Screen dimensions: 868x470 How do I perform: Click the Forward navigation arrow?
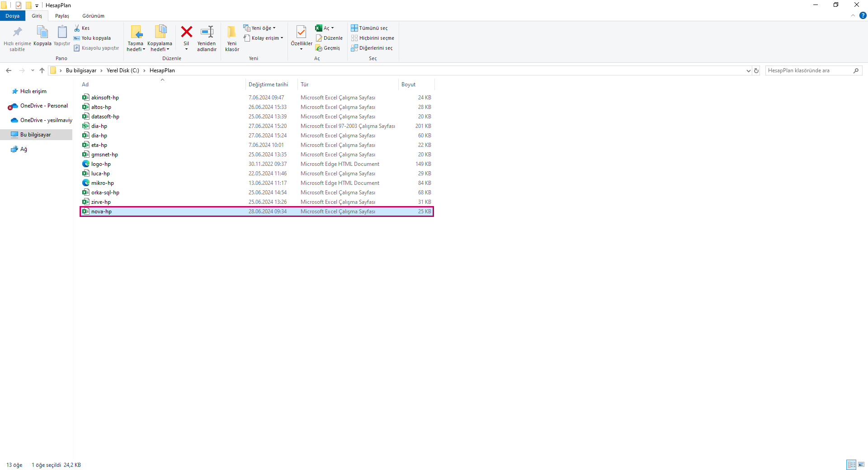22,70
